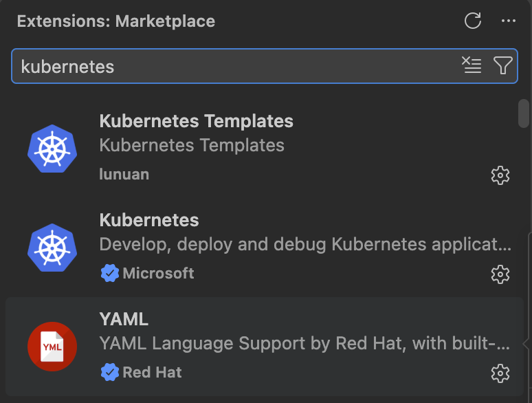Open manage gear for YAML extension
The width and height of the screenshot is (532, 403).
(x=500, y=373)
